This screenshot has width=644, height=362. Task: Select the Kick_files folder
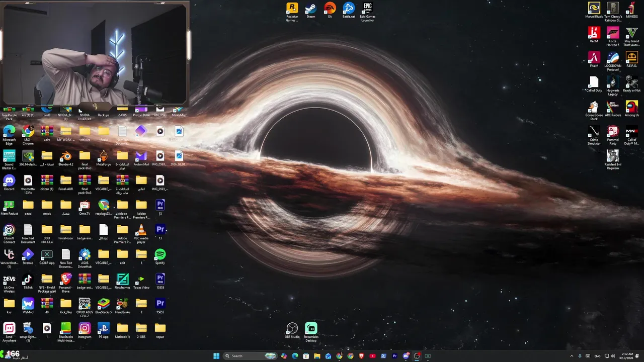coord(66,306)
